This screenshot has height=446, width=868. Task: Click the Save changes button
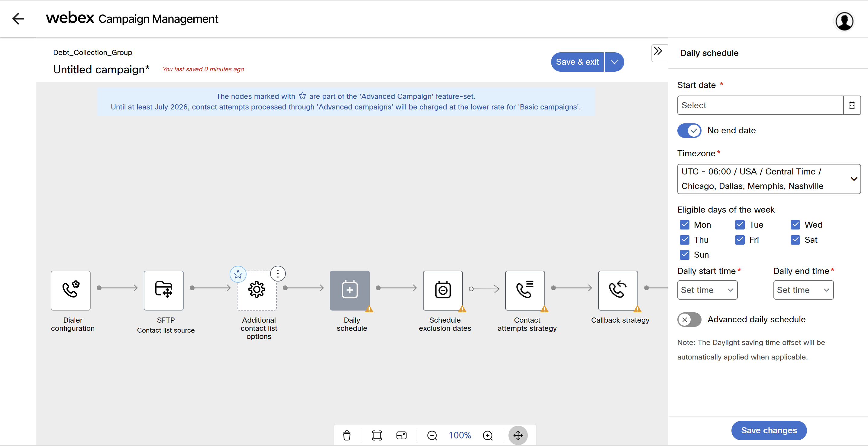click(769, 430)
